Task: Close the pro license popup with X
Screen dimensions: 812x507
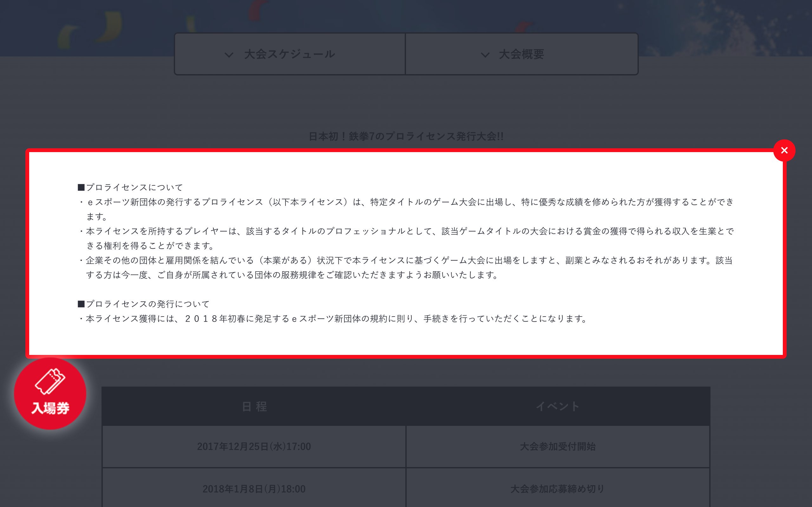Action: coord(784,151)
